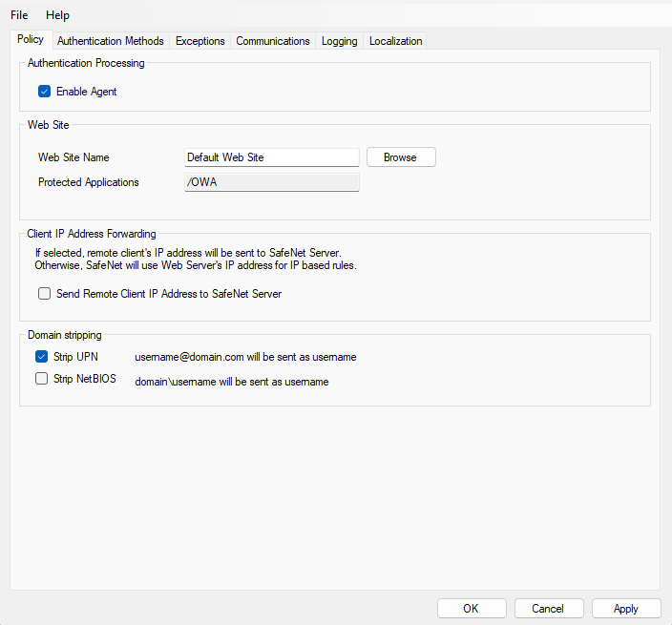Image resolution: width=672 pixels, height=625 pixels.
Task: Switch to the Authentication Methods tab
Action: (x=111, y=41)
